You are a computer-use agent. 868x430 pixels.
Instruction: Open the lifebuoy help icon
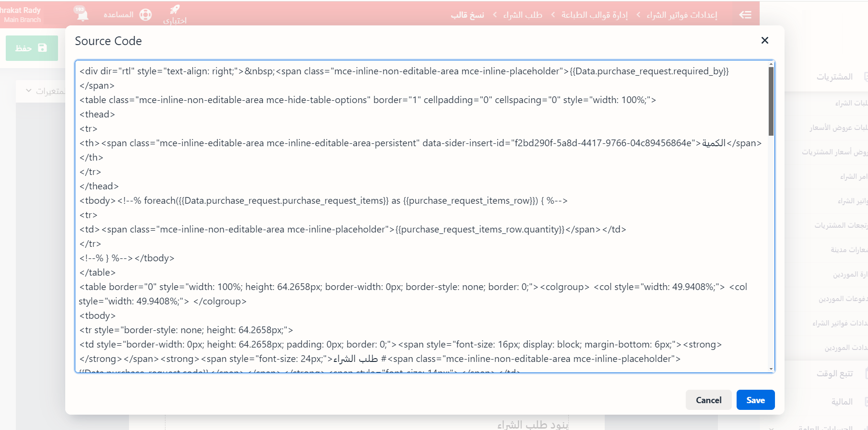(145, 15)
